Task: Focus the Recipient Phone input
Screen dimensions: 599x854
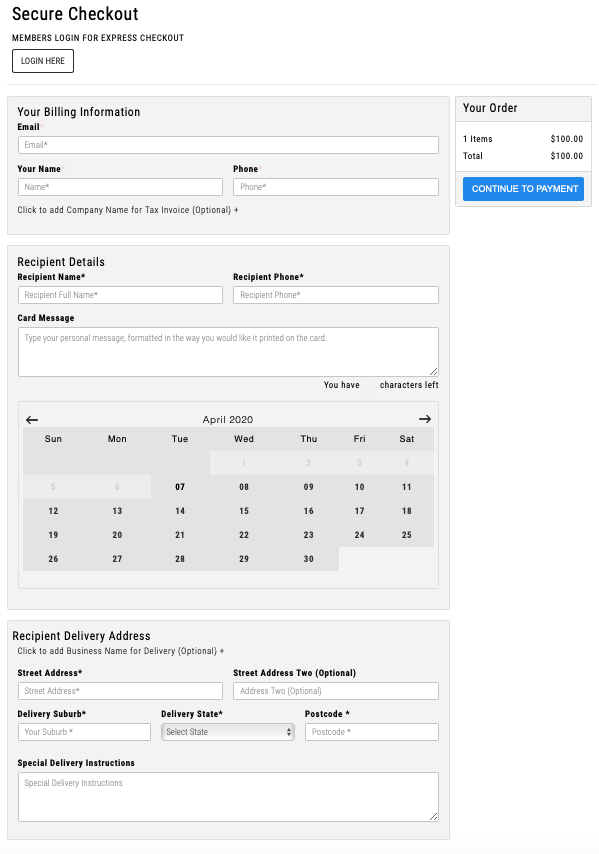Action: click(336, 295)
